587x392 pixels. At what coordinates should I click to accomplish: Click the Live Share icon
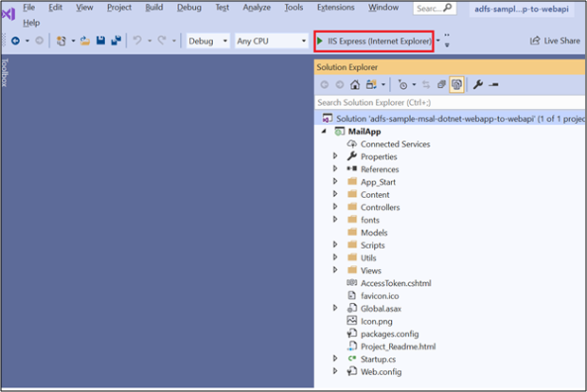click(x=535, y=41)
